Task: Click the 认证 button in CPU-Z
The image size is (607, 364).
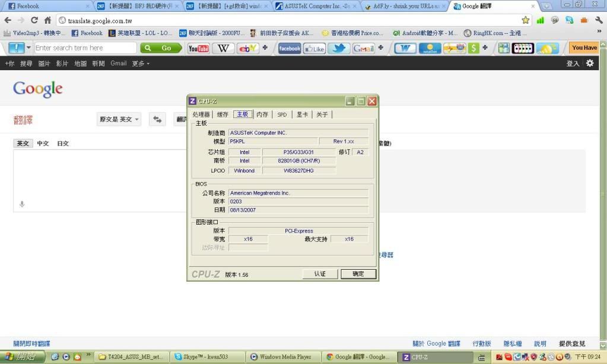Action: pyautogui.click(x=320, y=274)
